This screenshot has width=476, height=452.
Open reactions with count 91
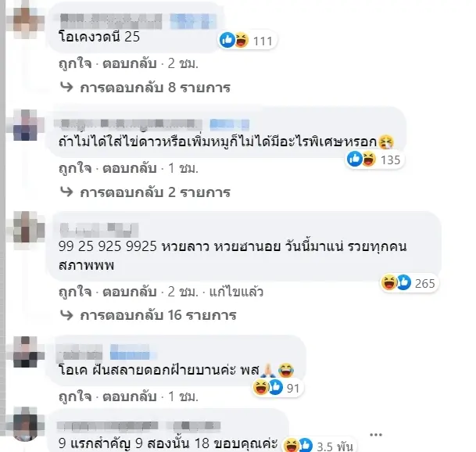pos(277,388)
